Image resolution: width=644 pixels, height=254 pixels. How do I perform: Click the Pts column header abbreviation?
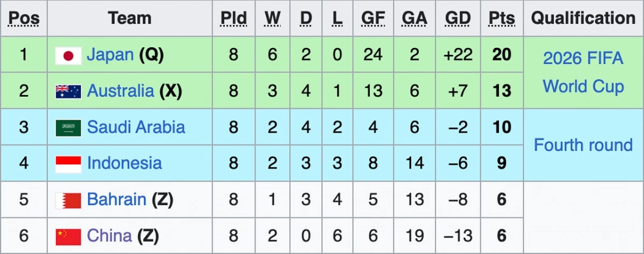click(x=502, y=18)
